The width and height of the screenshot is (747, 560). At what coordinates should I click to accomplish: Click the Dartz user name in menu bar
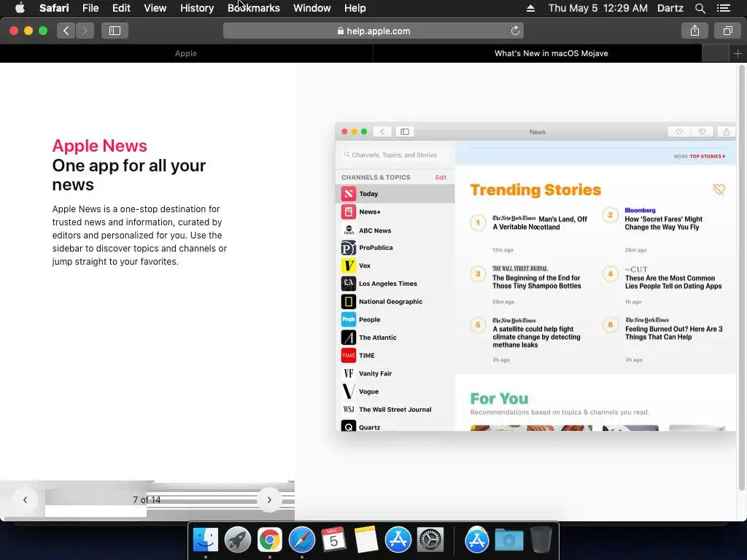(670, 8)
